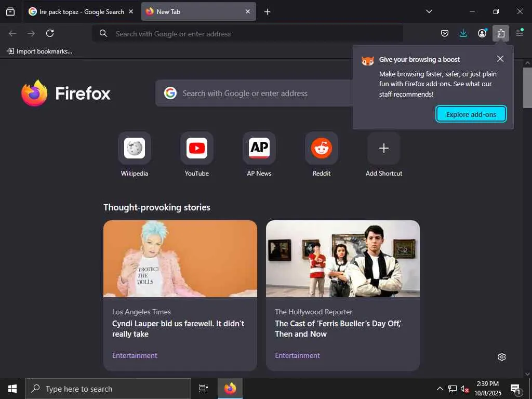Click the page vertical scrollbar thumb
The width and height of the screenshot is (532, 399).
pos(527,87)
